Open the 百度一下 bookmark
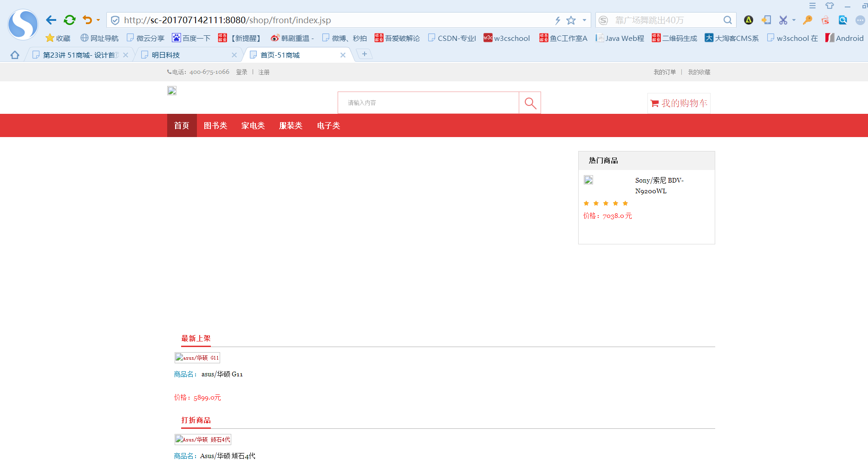Image resolution: width=868 pixels, height=466 pixels. pos(191,38)
